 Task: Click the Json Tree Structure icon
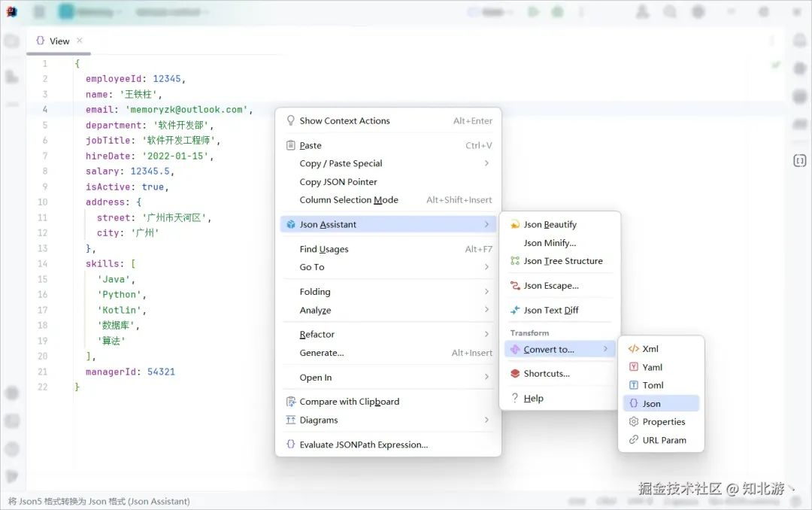pyautogui.click(x=515, y=261)
